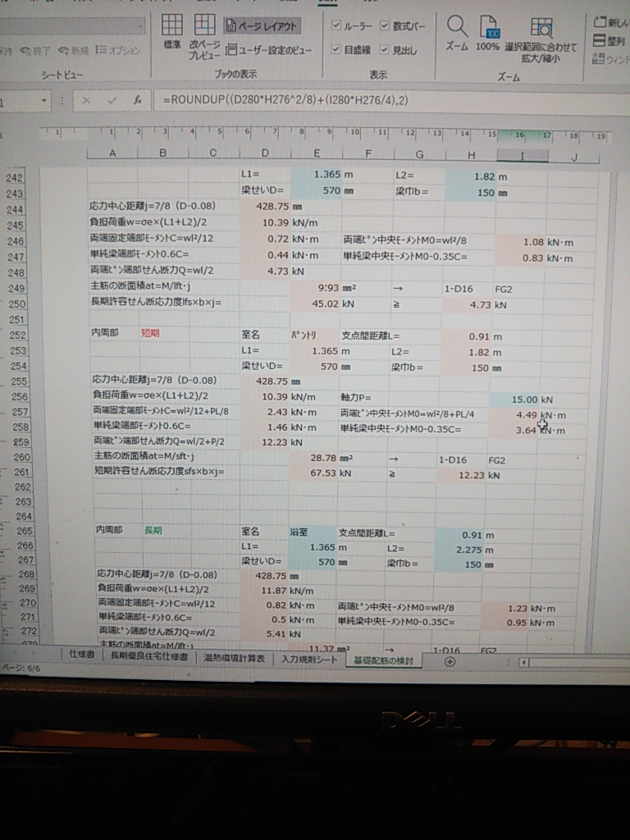This screenshot has width=630, height=840.
Task: Open the 長期優良住宅仕様書 sheet tab
Action: pos(149,656)
